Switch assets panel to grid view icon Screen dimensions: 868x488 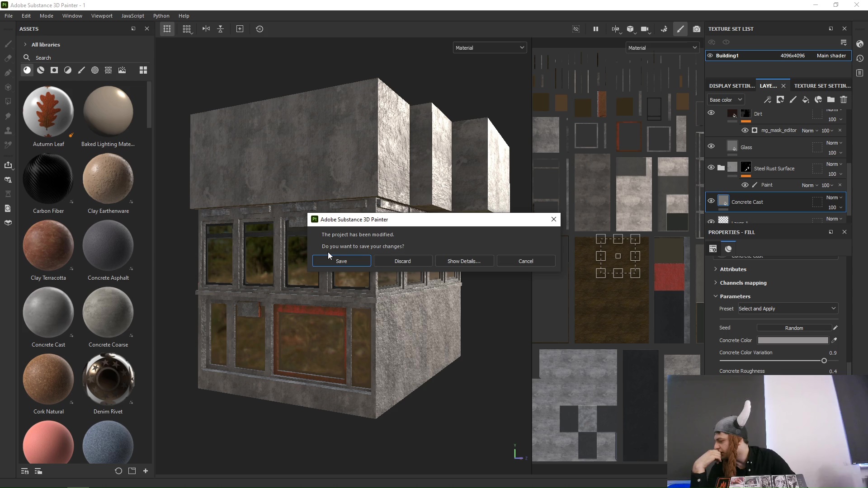pyautogui.click(x=143, y=70)
